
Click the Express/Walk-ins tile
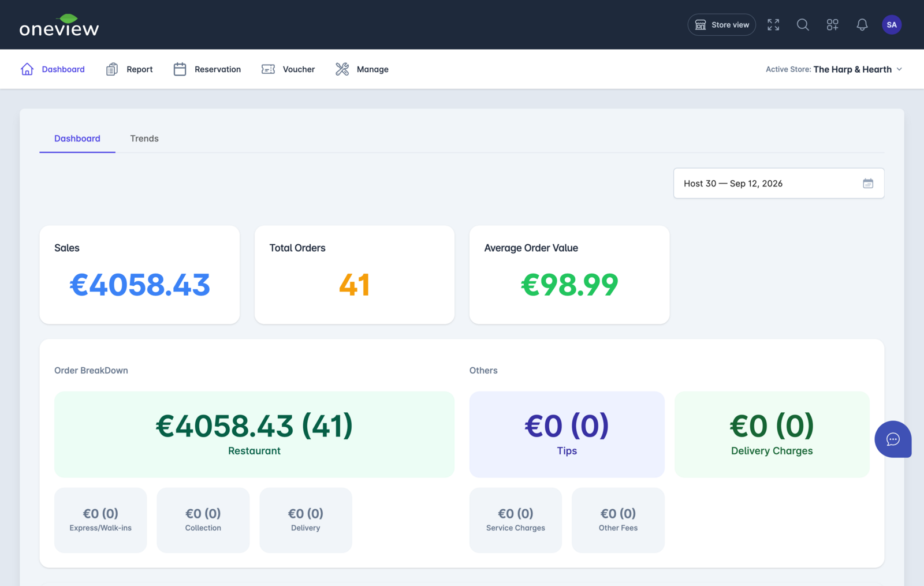(100, 520)
